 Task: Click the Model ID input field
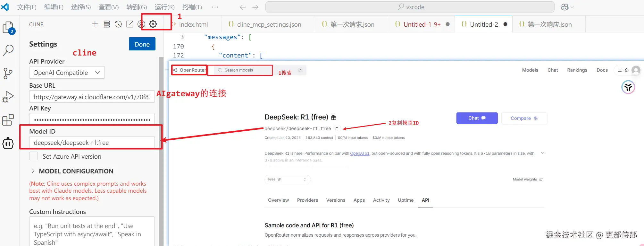coord(92,143)
